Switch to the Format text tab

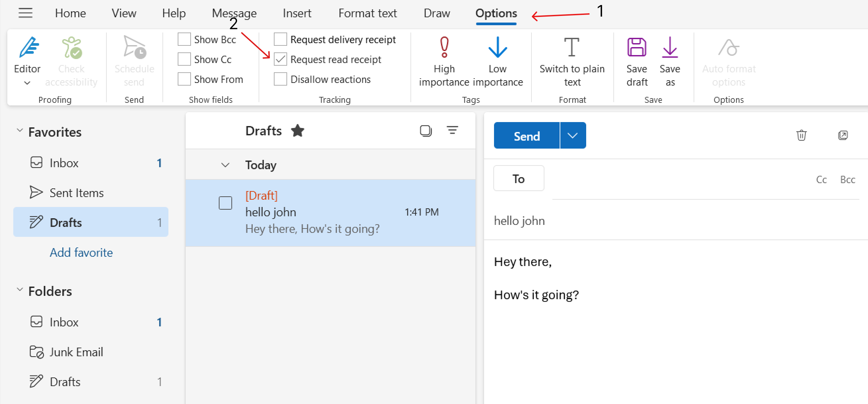point(368,13)
